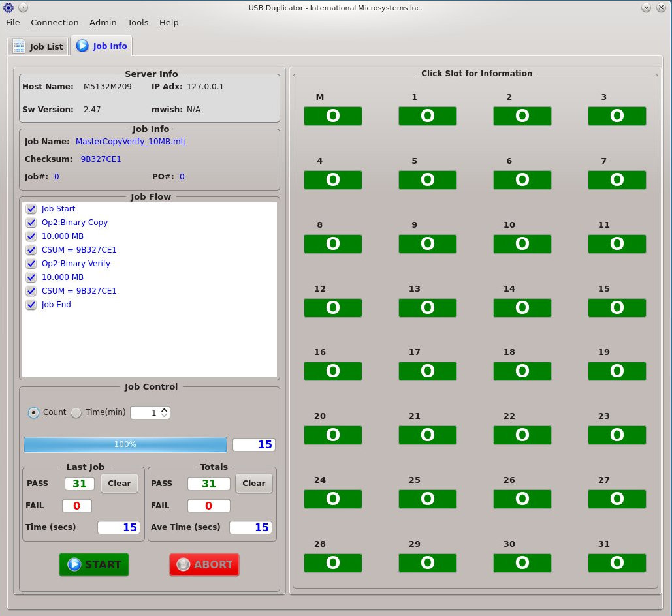
Task: Click the red ABORT button
Action: (204, 564)
